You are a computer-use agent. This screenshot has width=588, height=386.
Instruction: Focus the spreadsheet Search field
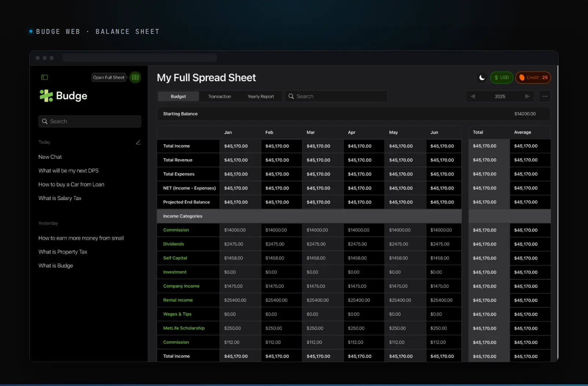pos(336,96)
